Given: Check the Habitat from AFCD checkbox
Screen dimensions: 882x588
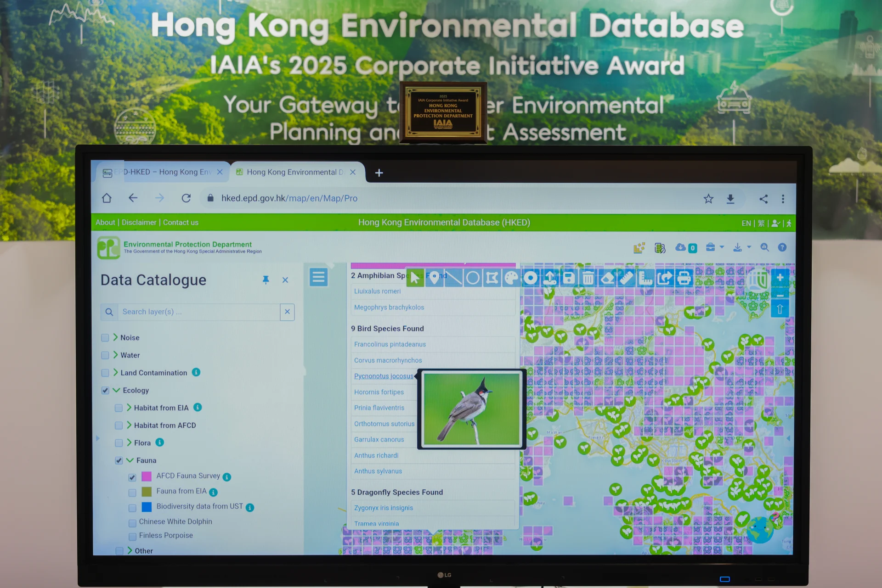Looking at the screenshot, I should pos(119,426).
